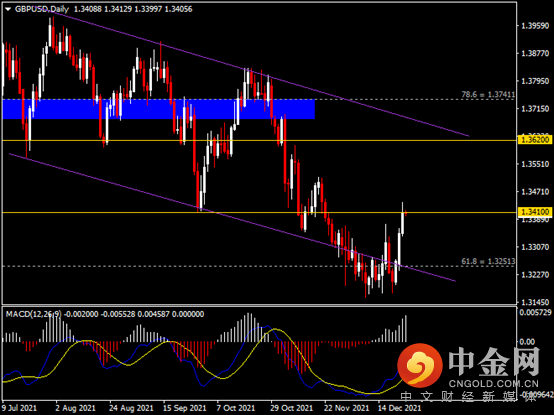Click the MACD value 0.004587
The height and width of the screenshot is (415, 554).
pyautogui.click(x=153, y=314)
